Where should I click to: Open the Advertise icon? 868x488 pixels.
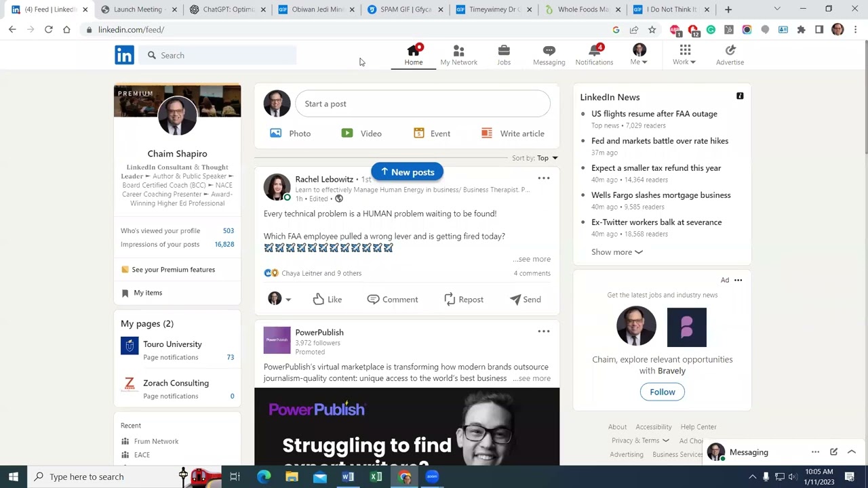[x=730, y=55]
